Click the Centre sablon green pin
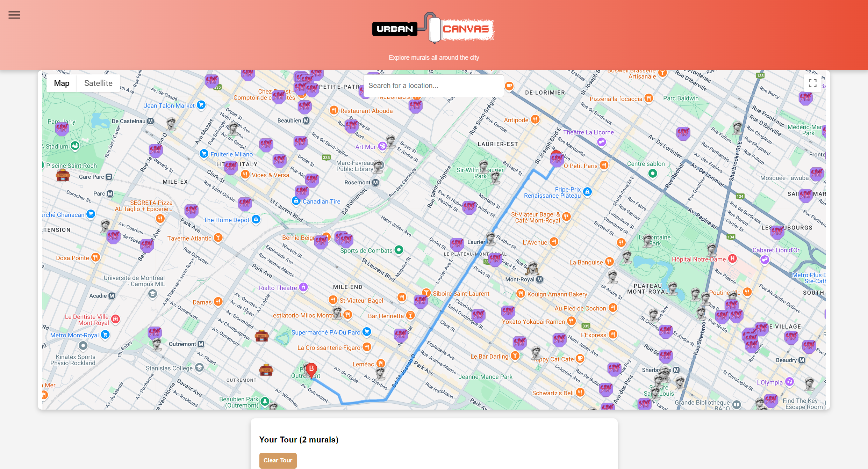This screenshot has height=469, width=868. point(652,173)
